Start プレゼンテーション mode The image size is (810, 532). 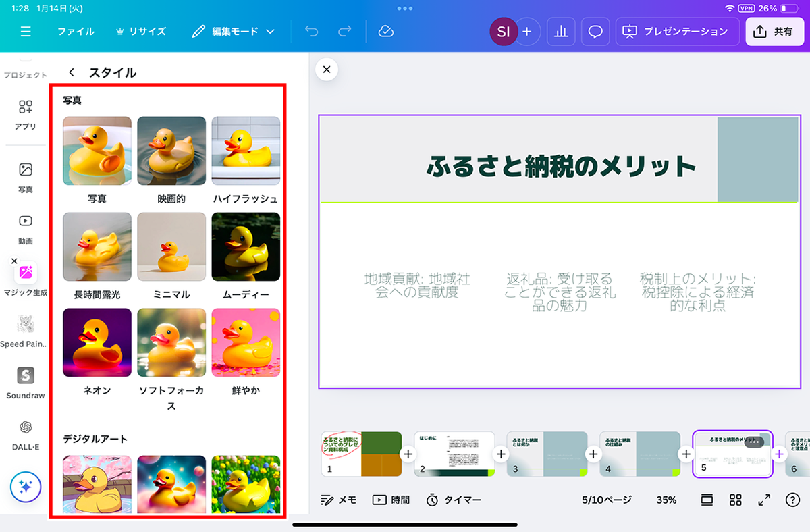click(677, 32)
